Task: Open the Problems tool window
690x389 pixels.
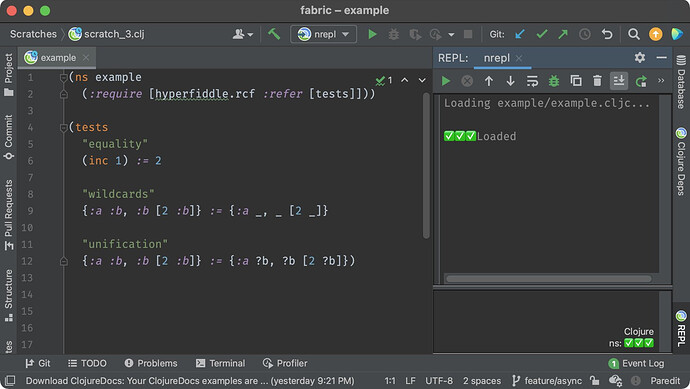Action: [151, 363]
